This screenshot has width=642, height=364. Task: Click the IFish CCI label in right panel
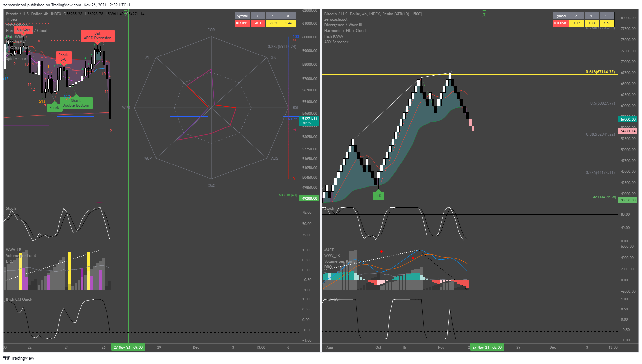click(x=332, y=299)
